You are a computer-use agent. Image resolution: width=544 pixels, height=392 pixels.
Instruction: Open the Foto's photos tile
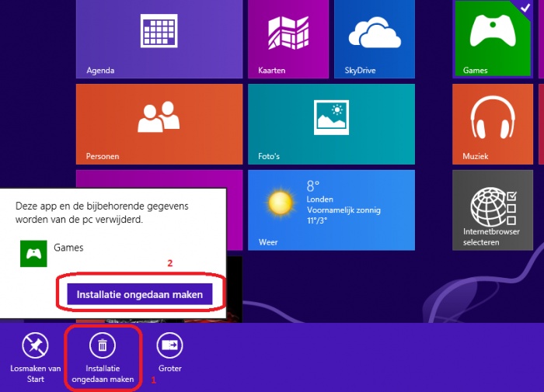pos(331,124)
